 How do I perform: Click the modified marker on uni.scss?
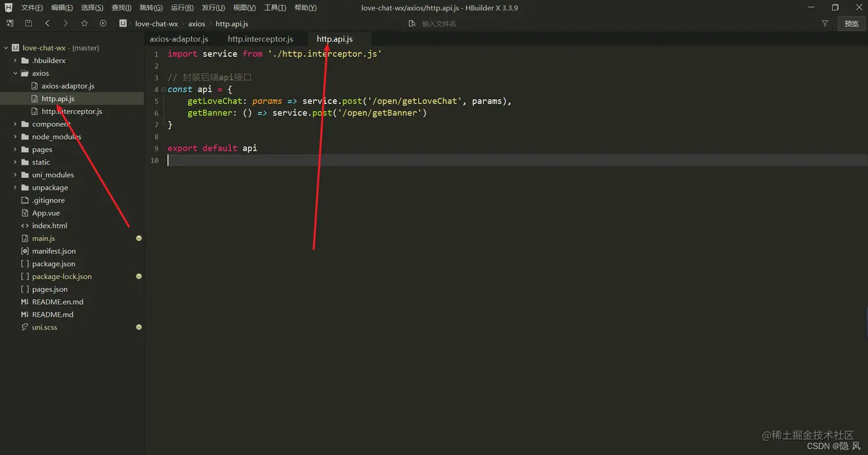[x=139, y=327]
